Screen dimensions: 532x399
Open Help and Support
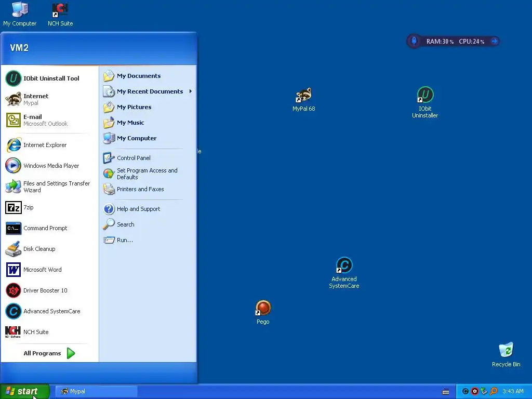tap(148, 209)
